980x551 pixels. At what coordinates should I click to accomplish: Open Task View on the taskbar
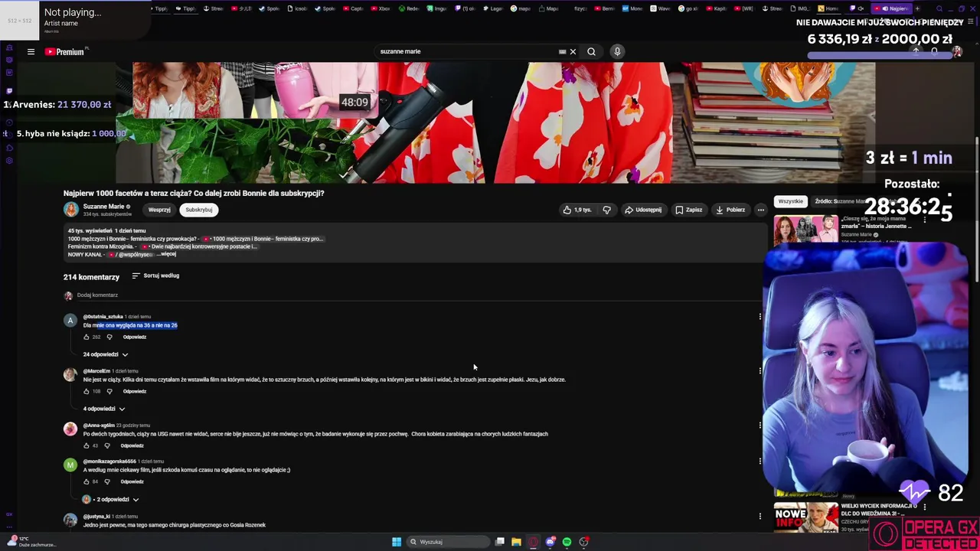pyautogui.click(x=500, y=542)
